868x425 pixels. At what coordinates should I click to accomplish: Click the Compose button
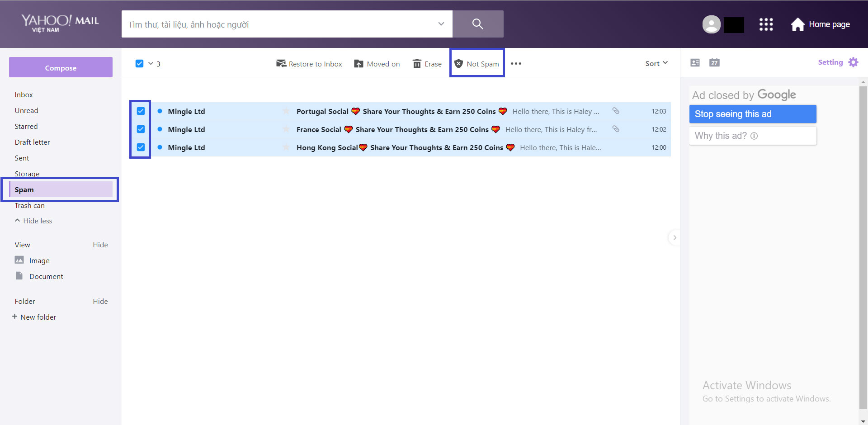pyautogui.click(x=61, y=67)
